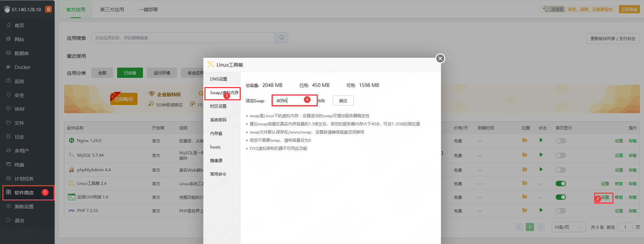Click the Nginx status play icon
Screen dimensions: 644x244
pyautogui.click(x=541, y=140)
